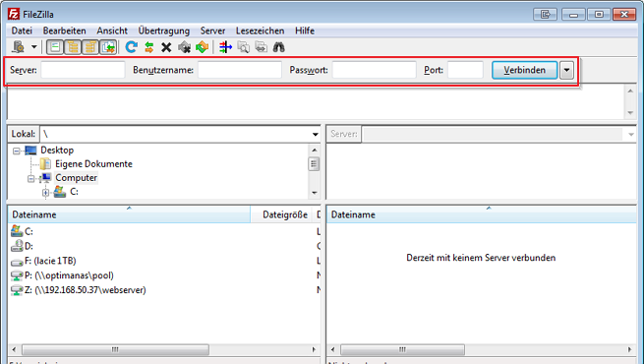Click the message log scroll up arrow

630,91
